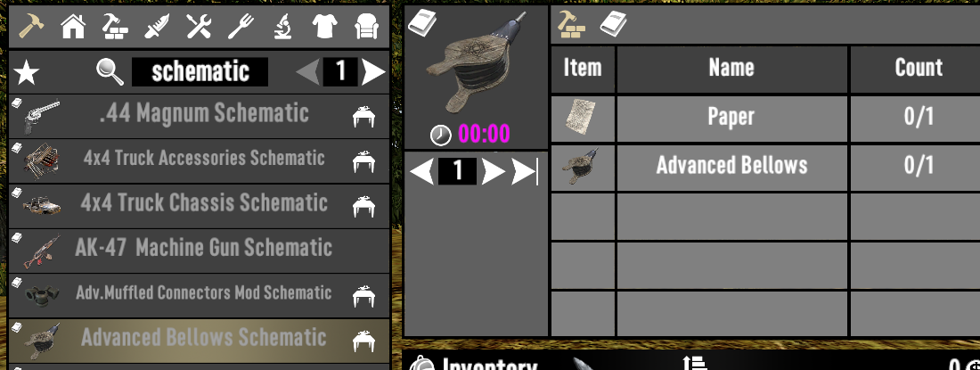Screen dimensions: 980x370
Task: Click the schematic search text field
Action: coord(200,72)
